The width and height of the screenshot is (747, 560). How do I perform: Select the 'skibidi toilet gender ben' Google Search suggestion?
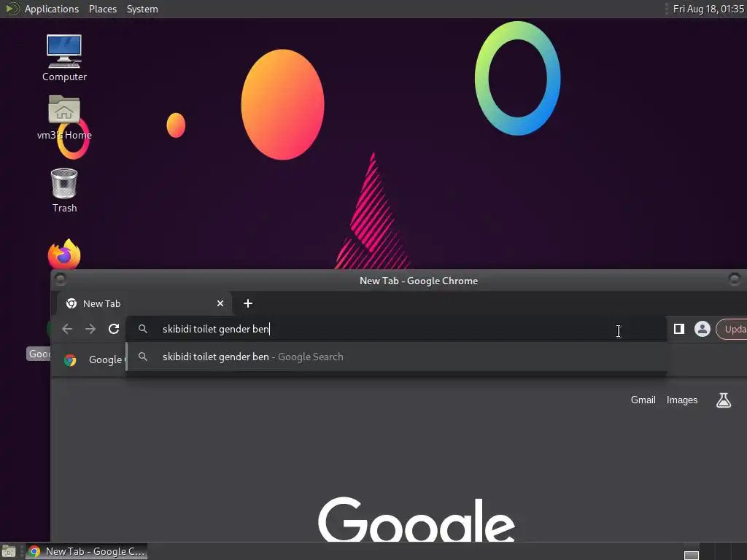coord(396,357)
